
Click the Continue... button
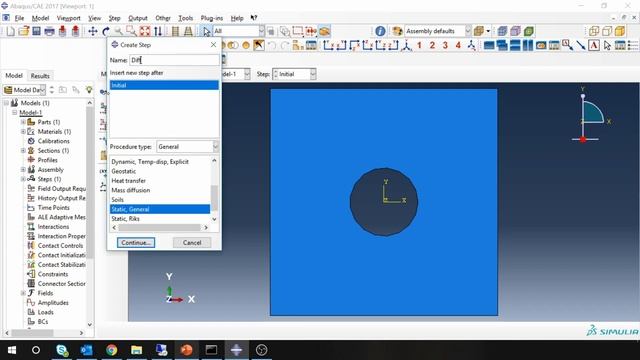click(136, 242)
